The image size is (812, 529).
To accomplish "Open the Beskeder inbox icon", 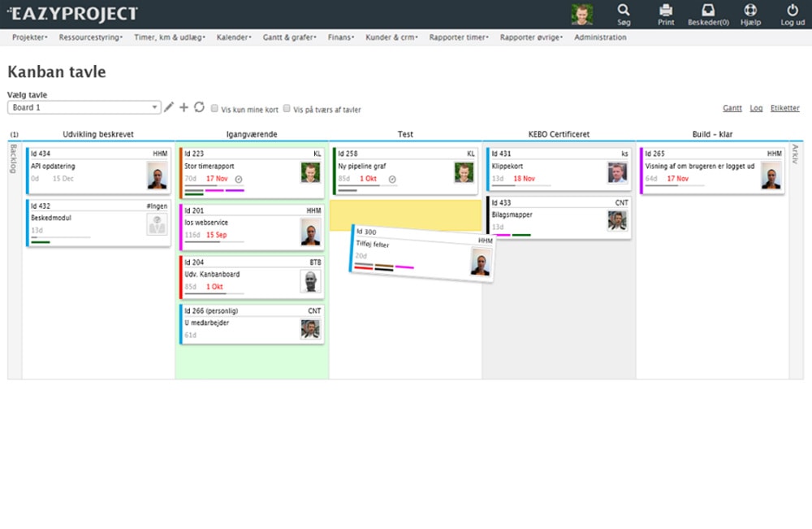I will point(708,11).
